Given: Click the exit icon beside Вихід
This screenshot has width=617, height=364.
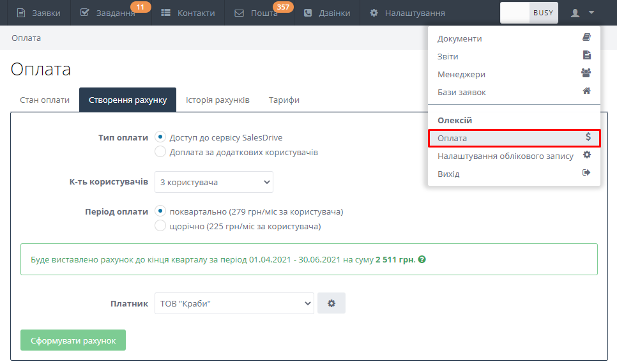Looking at the screenshot, I should click(x=586, y=173).
